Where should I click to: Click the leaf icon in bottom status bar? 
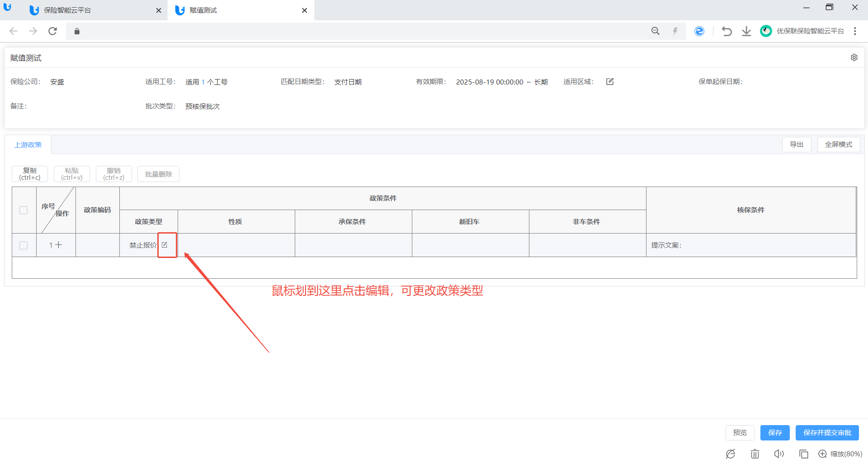[731, 454]
